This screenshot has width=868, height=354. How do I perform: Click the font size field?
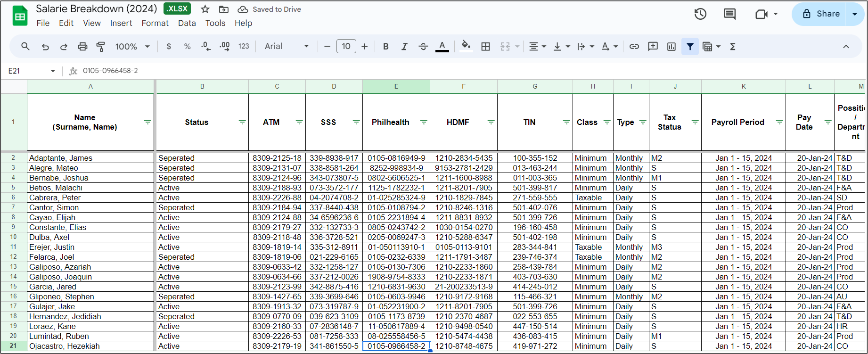pyautogui.click(x=346, y=46)
